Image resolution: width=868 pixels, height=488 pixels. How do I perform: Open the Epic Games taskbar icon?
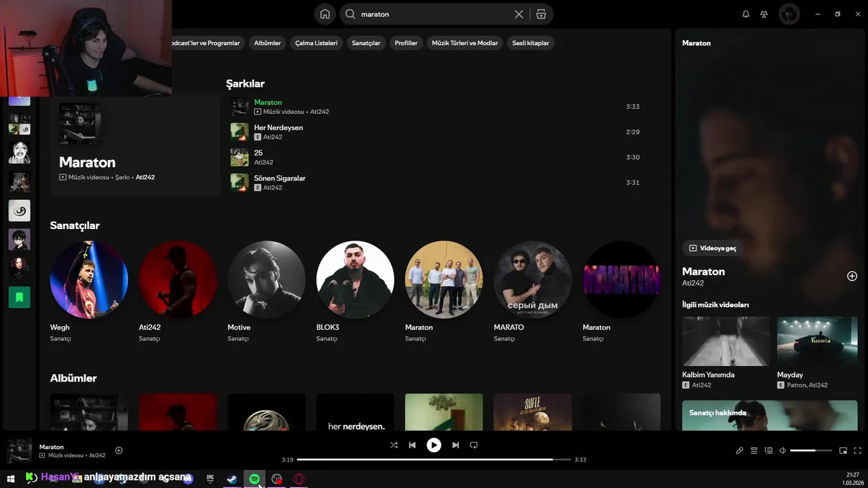pyautogui.click(x=210, y=479)
